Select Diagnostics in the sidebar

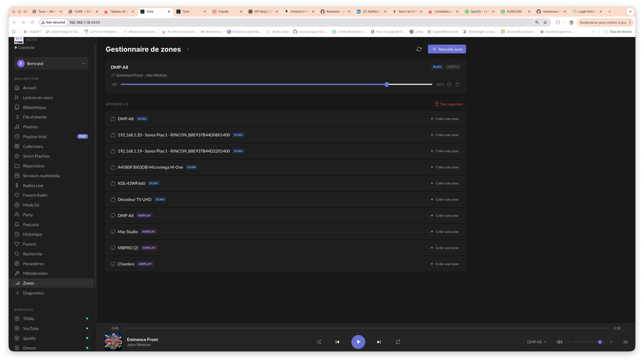point(51,293)
